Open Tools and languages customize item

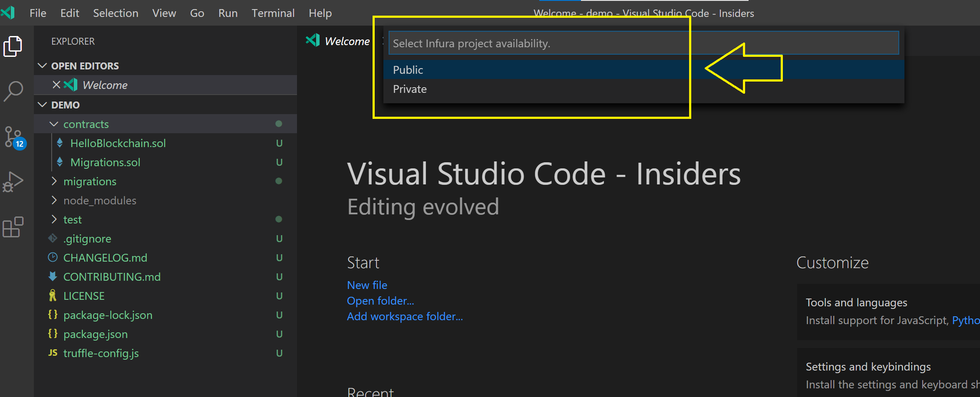point(888,312)
